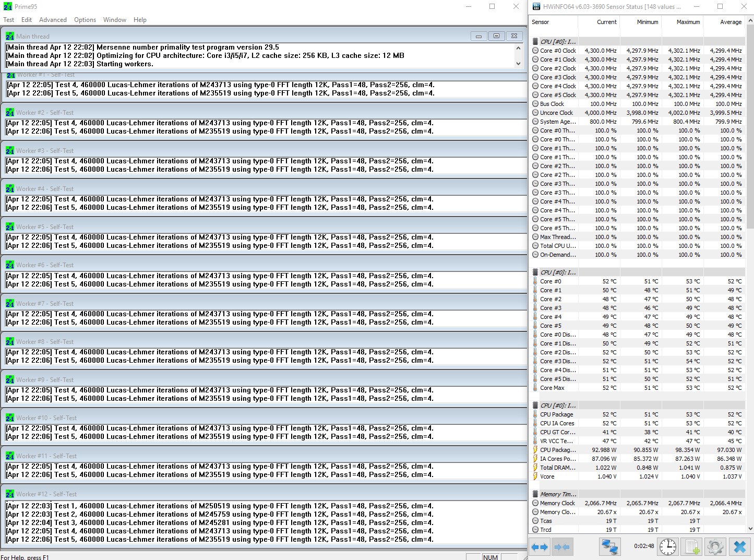Viewport: 754px width, 560px height.
Task: Click the lightning icon beside Vcore
Action: pyautogui.click(x=535, y=476)
